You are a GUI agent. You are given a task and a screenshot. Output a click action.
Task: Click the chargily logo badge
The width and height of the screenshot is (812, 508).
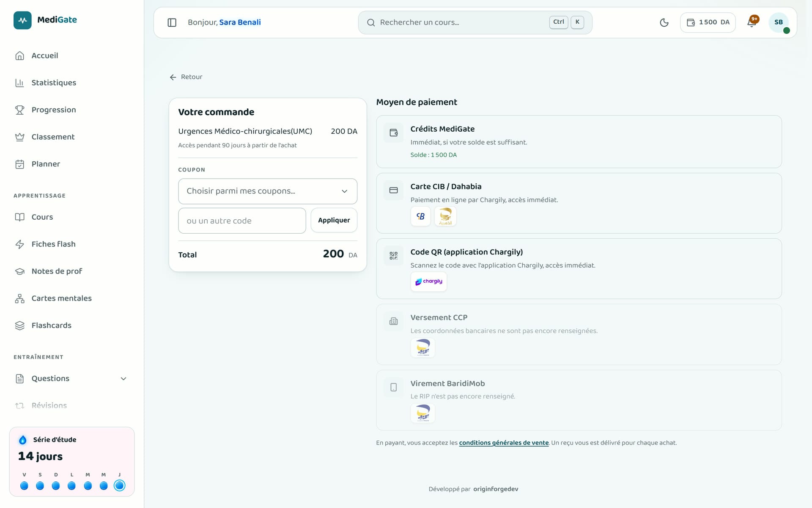429,282
